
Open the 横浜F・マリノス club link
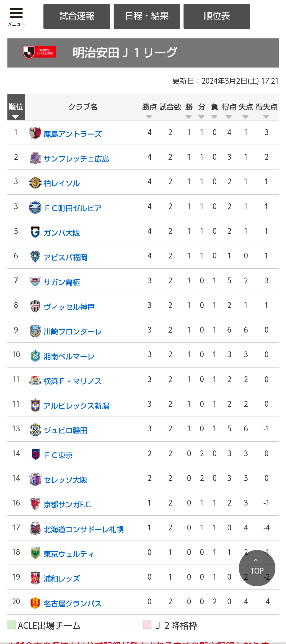coord(73,381)
